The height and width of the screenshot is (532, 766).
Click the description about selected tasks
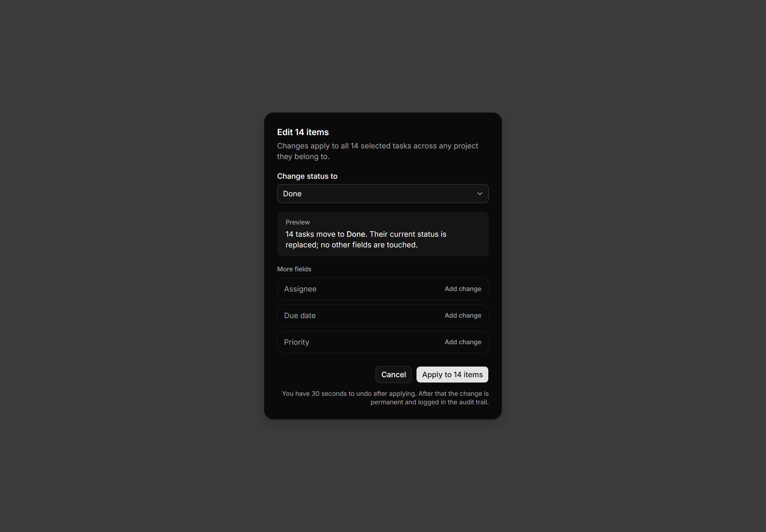[377, 151]
